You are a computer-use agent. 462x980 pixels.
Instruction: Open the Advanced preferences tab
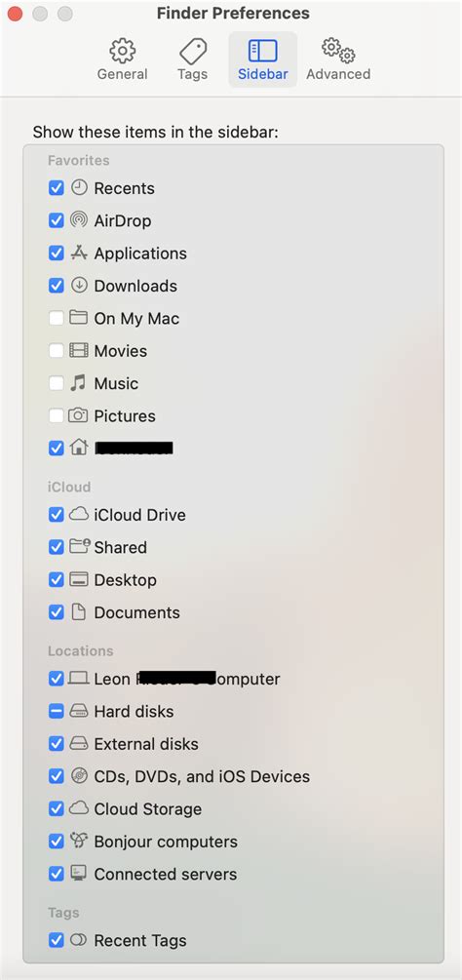pyautogui.click(x=338, y=60)
